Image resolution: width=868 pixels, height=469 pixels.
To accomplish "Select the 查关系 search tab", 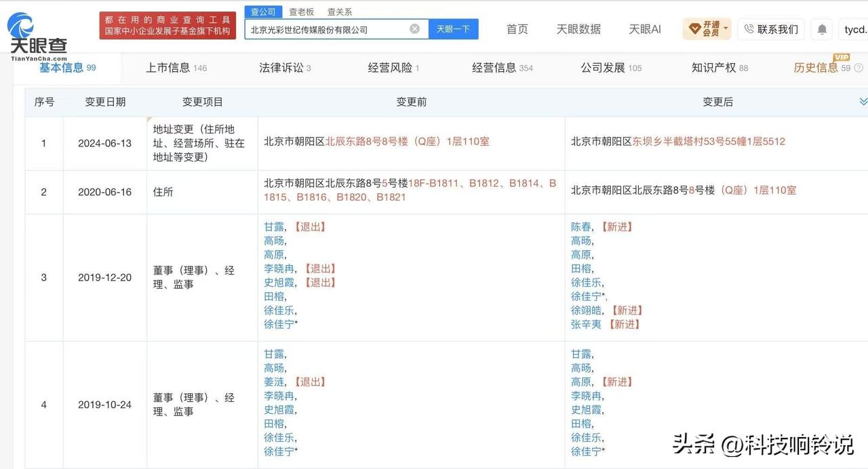I will [x=340, y=12].
